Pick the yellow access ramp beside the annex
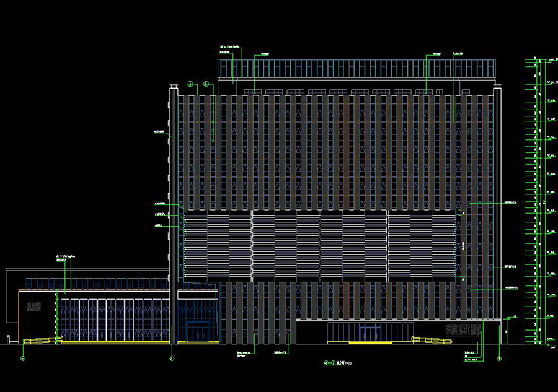This screenshot has width=558, height=392. click(x=43, y=341)
